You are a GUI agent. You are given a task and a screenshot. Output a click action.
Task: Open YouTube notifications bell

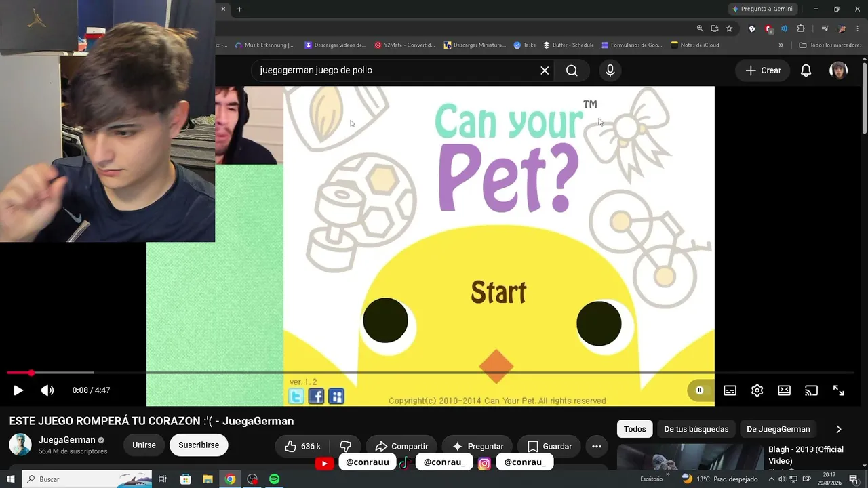coord(806,70)
